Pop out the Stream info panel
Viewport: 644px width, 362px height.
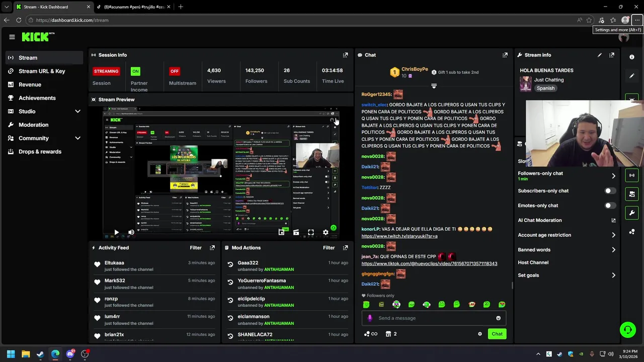pyautogui.click(x=612, y=55)
